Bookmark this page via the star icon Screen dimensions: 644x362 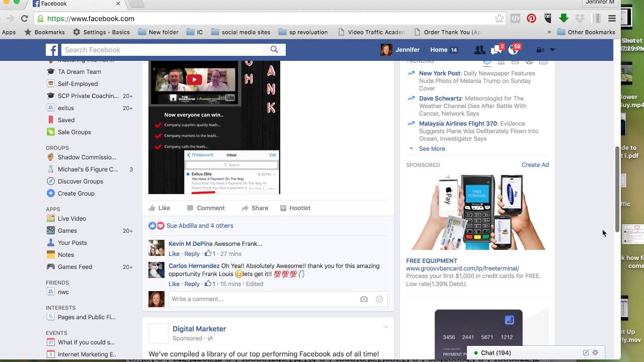[499, 18]
